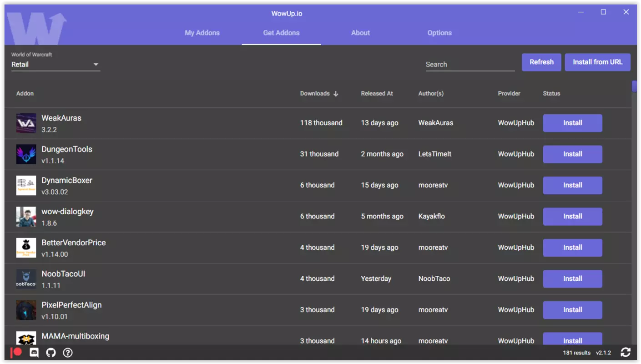Click the DynamicBoxer addon name
The width and height of the screenshot is (641, 364).
67,180
